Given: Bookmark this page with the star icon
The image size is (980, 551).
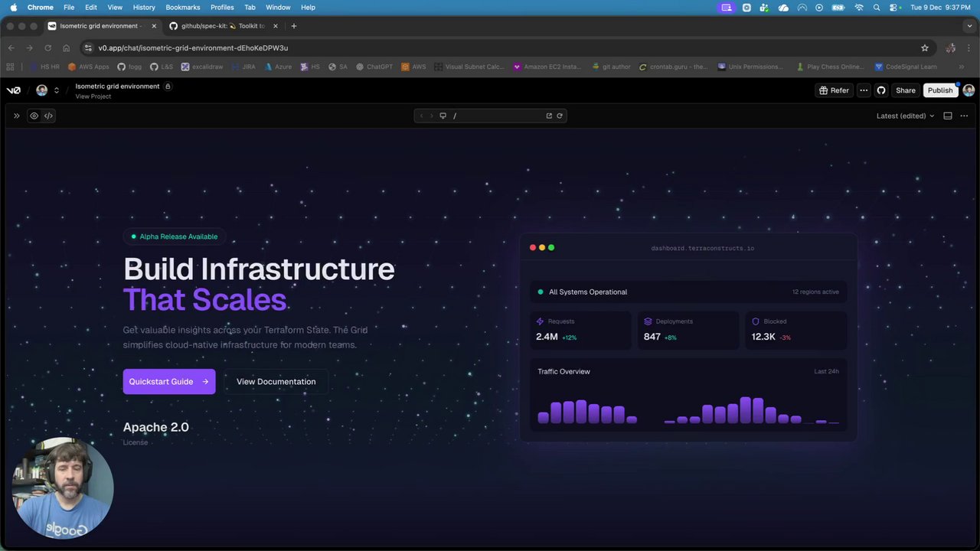Looking at the screenshot, I should click(x=925, y=47).
